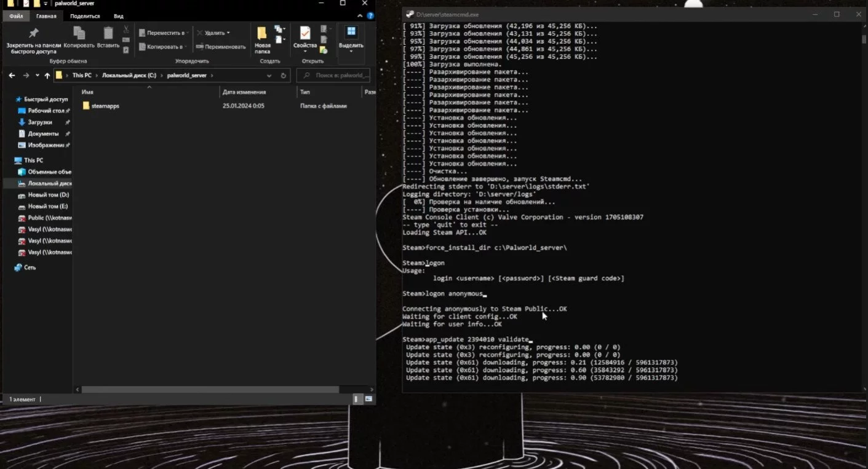Screen dimensions: 868x469
Task: Switch to large icons view toggle
Action: pyautogui.click(x=368, y=399)
